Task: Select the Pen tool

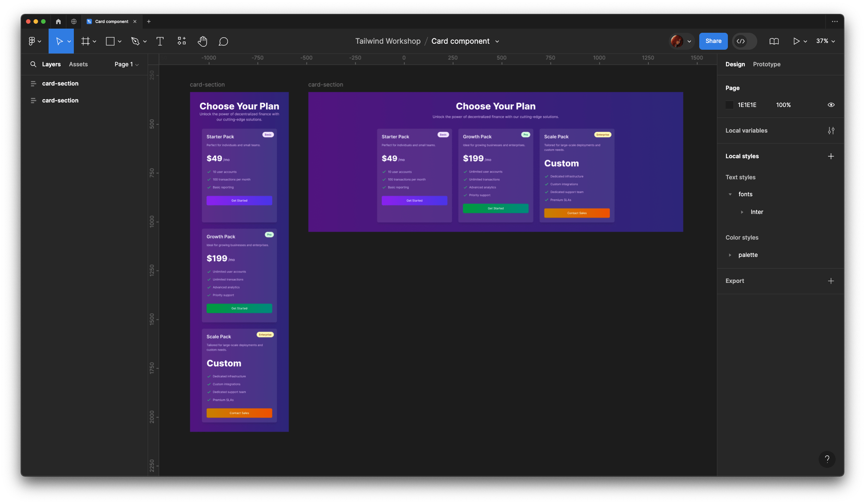Action: point(135,41)
